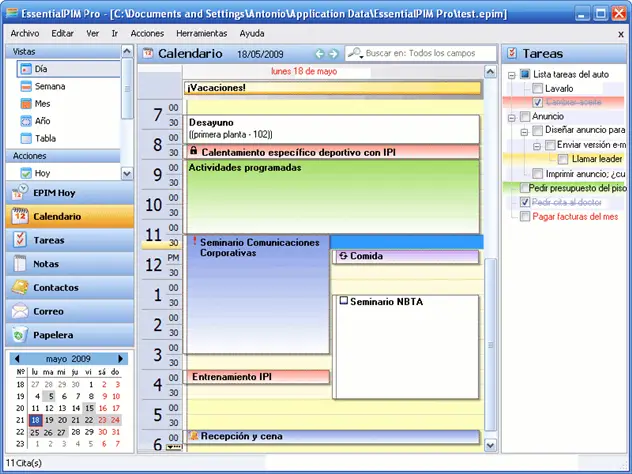The image size is (632, 474).
Task: Click calendar vertical scrollbar thumb
Action: [x=490, y=345]
